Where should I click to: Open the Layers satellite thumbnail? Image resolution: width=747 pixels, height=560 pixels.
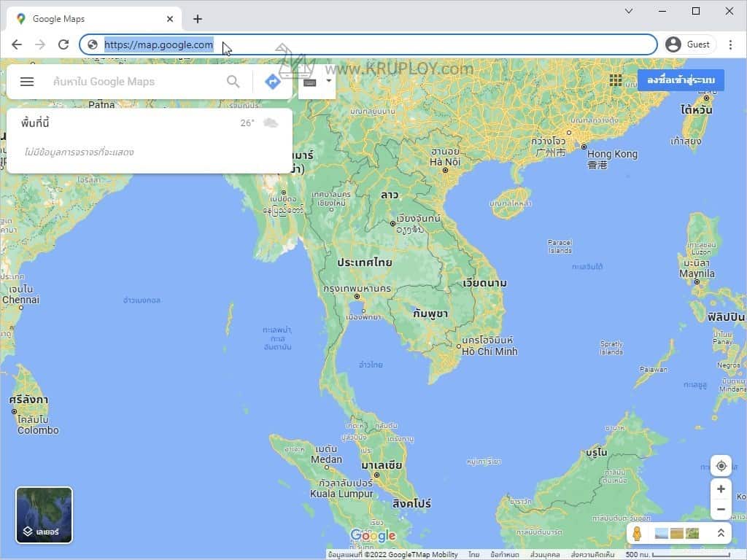click(x=44, y=515)
